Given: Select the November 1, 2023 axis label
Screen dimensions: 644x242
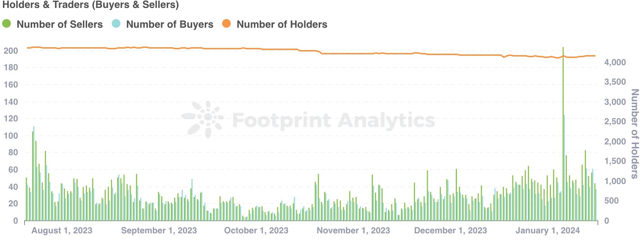Looking at the screenshot, I should (353, 230).
